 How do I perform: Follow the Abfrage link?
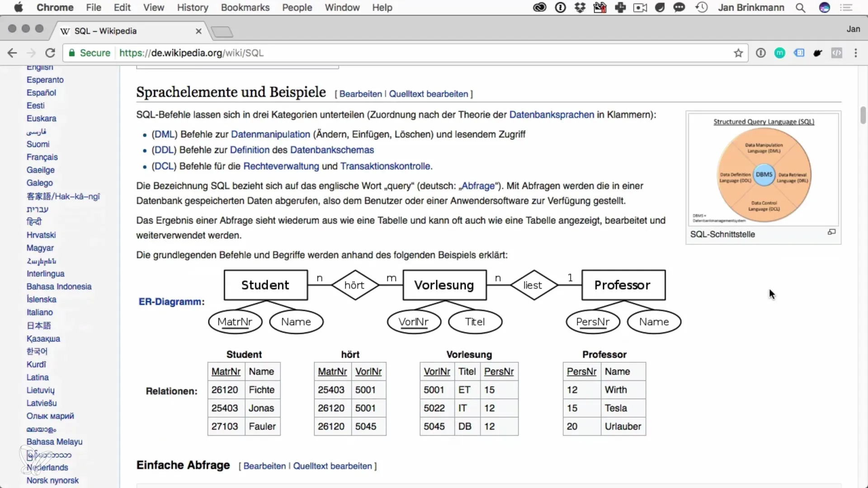(x=478, y=186)
